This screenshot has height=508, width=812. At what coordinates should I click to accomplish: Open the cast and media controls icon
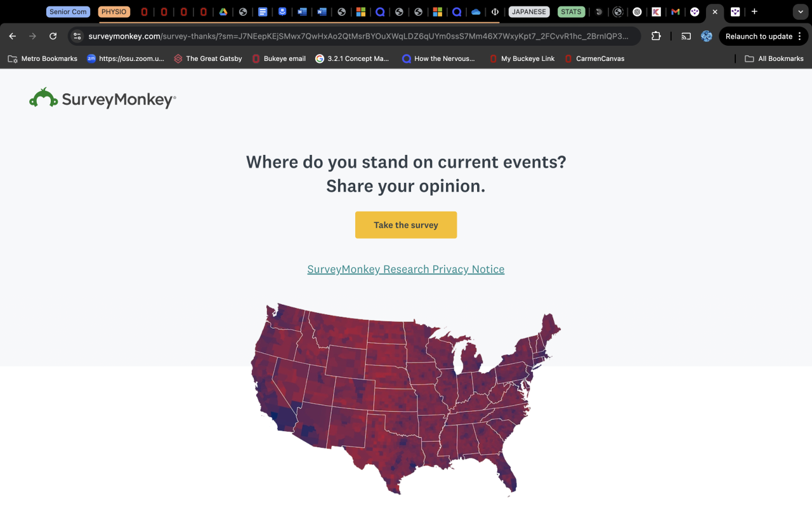pyautogui.click(x=686, y=36)
